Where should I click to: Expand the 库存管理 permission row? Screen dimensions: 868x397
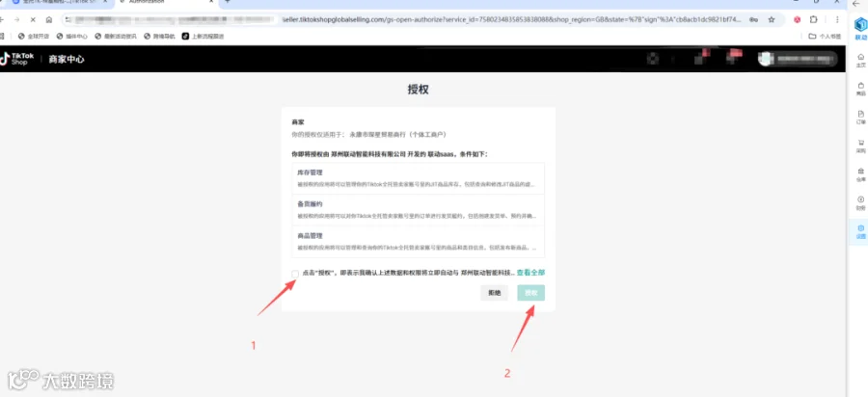click(x=419, y=178)
